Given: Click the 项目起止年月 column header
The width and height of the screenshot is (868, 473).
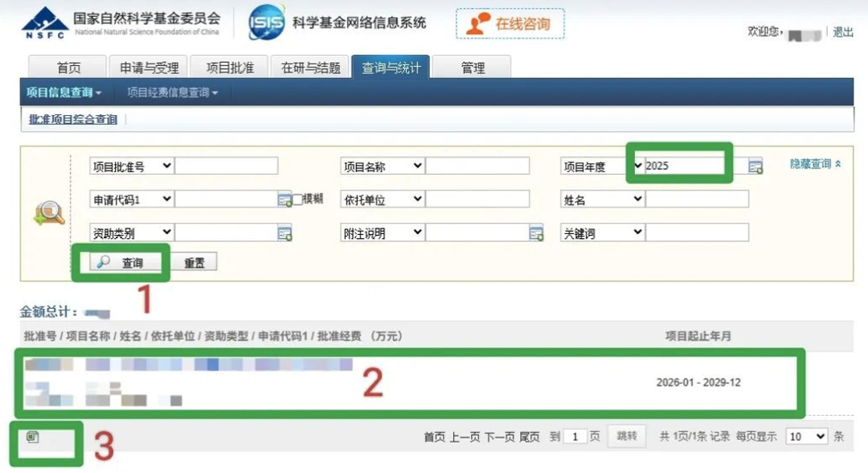Looking at the screenshot, I should (698, 335).
